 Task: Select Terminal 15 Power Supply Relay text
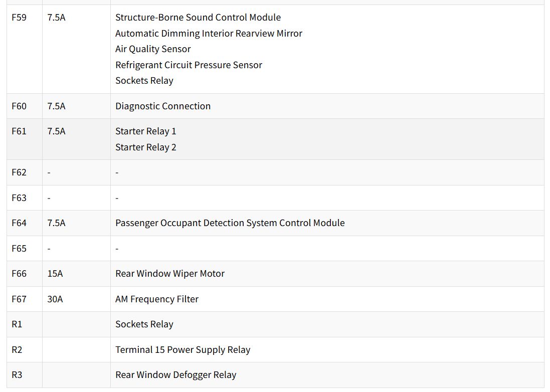tap(183, 349)
